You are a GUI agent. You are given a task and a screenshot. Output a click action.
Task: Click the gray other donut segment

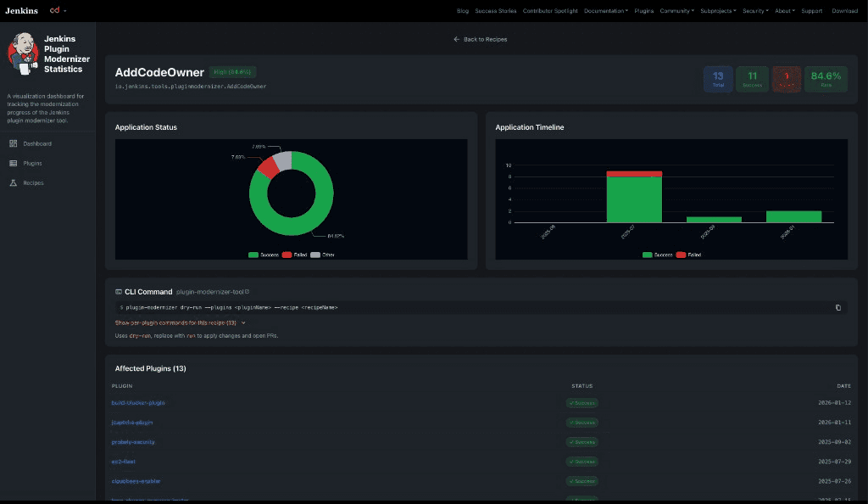283,160
